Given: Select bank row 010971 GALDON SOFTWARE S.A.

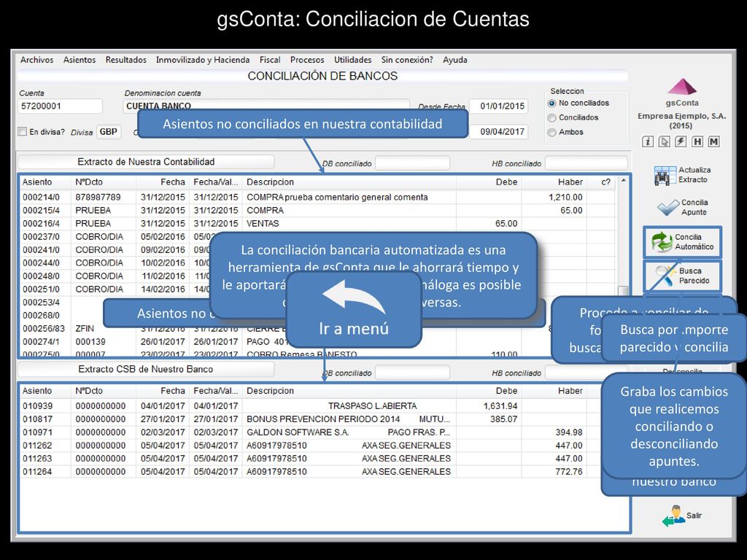Looking at the screenshot, I should click(317, 432).
